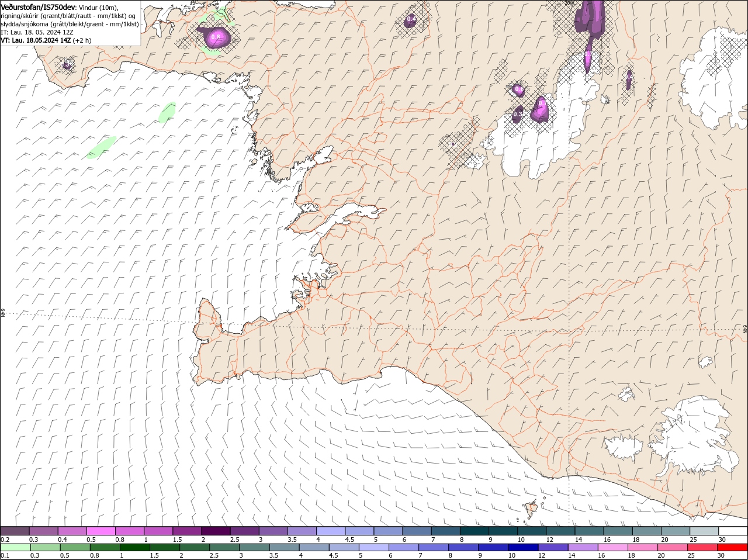This screenshot has height=560, width=748.
Task: Click the pale green lower-row swatch at 0.1
Action: (x=15, y=547)
